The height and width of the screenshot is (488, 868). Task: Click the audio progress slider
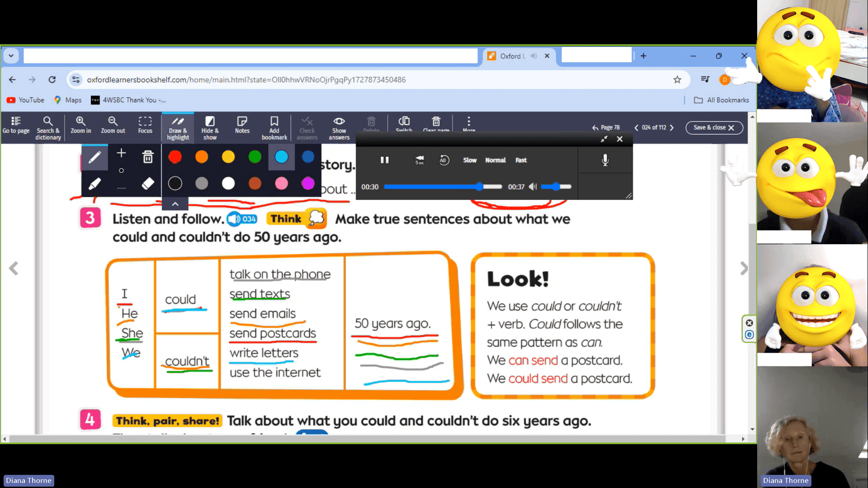coord(443,187)
